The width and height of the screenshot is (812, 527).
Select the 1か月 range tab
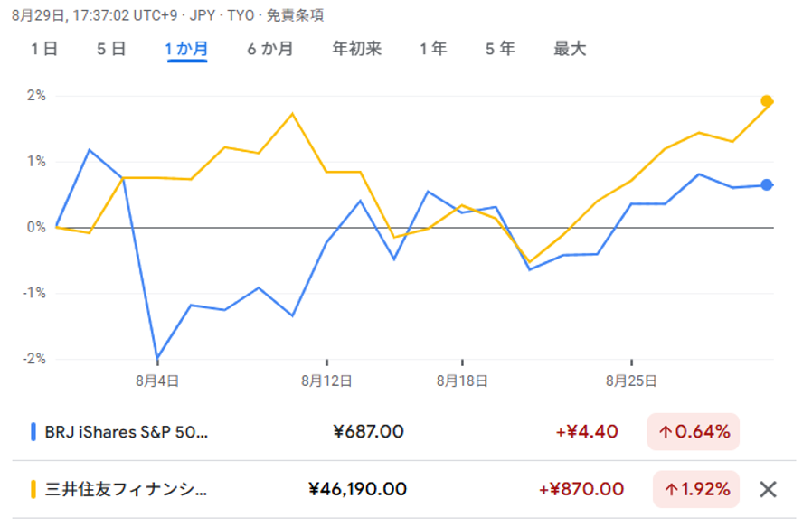[186, 49]
